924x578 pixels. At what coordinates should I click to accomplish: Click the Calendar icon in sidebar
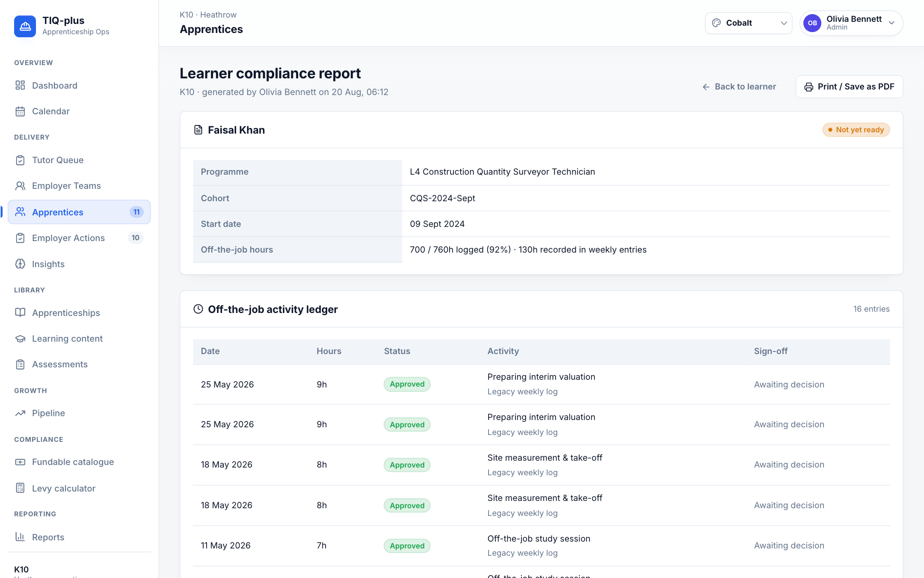tap(20, 111)
